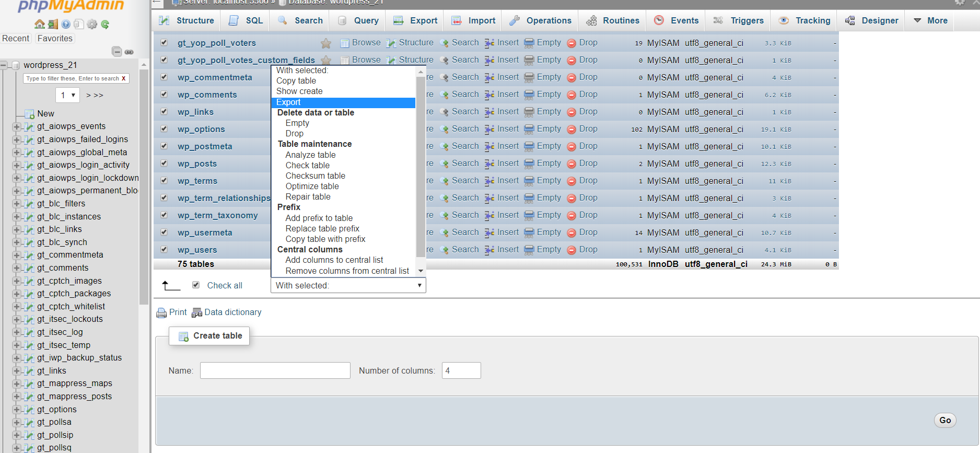Click the Data dictionary icon

pyautogui.click(x=197, y=312)
